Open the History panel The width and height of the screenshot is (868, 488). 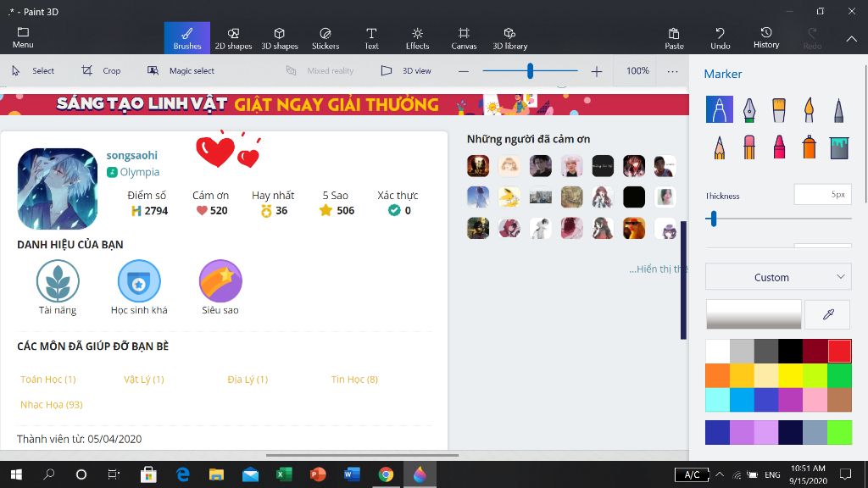766,38
